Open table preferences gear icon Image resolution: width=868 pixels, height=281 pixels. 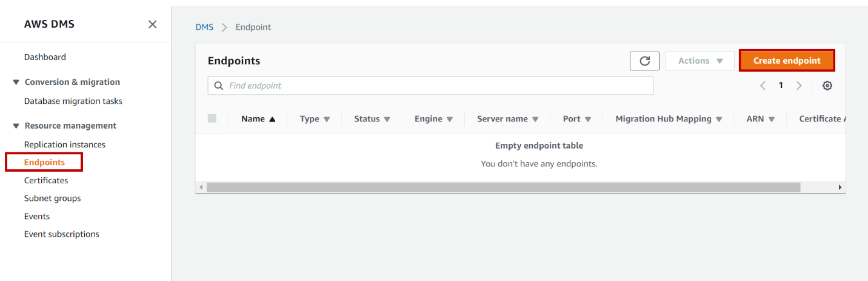(x=827, y=86)
